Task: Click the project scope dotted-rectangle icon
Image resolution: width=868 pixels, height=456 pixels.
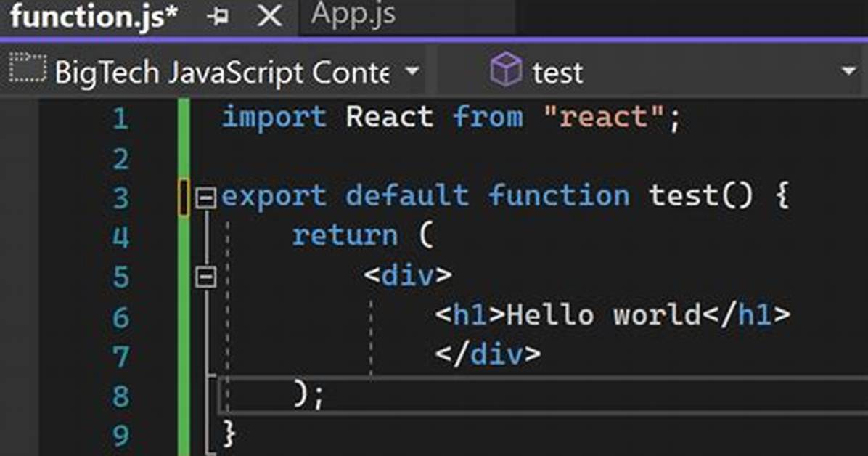Action: pyautogui.click(x=27, y=68)
